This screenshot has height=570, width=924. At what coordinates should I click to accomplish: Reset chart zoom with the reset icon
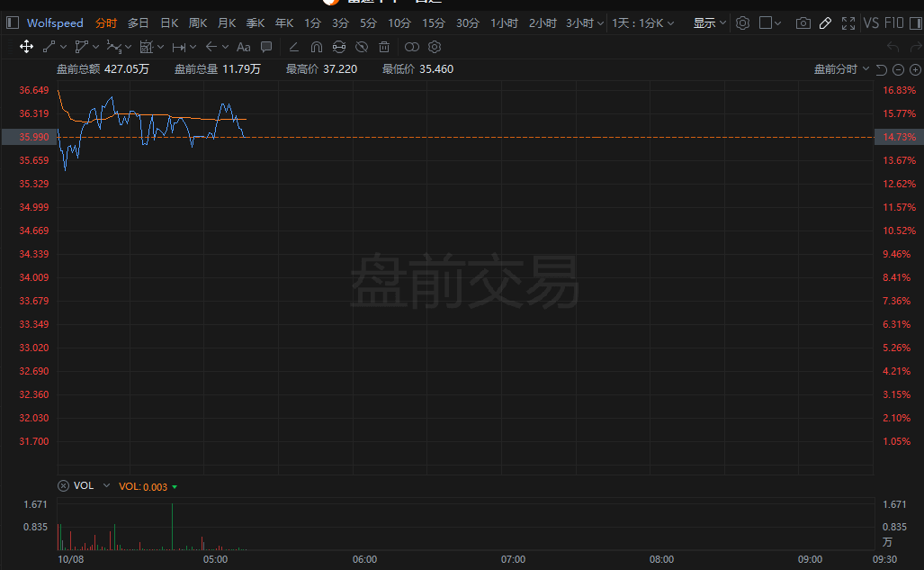[x=881, y=69]
